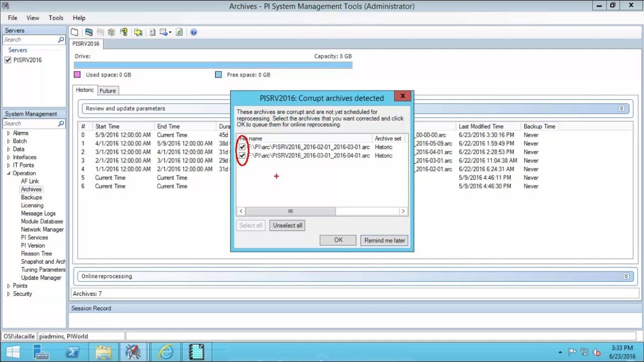The image size is (644, 362).
Task: Focus the System Management search field
Action: pyautogui.click(x=30, y=123)
